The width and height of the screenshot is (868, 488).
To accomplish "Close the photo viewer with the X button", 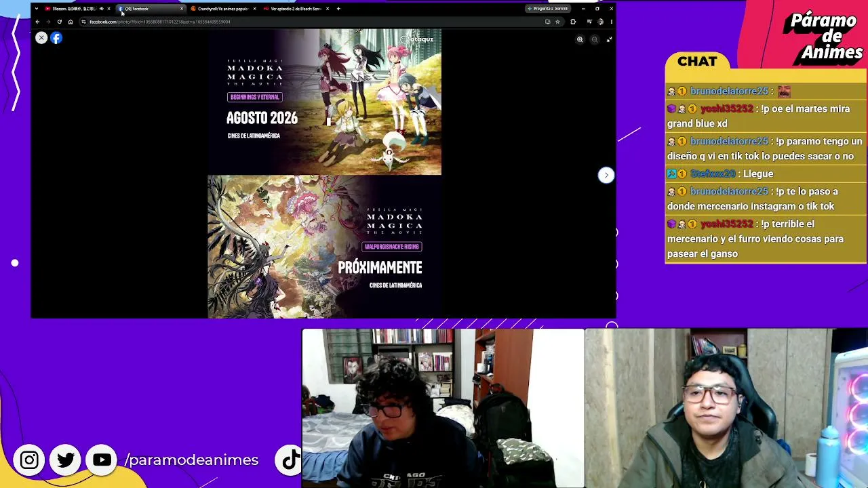I will coord(41,38).
